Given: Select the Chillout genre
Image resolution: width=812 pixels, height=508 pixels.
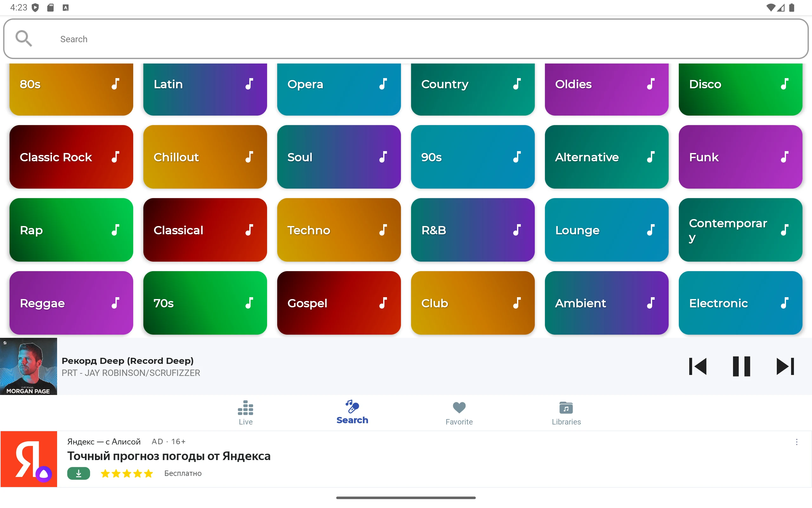Looking at the screenshot, I should [x=205, y=157].
